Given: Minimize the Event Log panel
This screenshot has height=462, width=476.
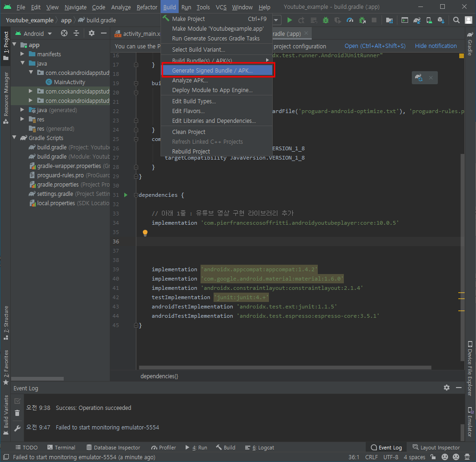Looking at the screenshot, I should (459, 388).
